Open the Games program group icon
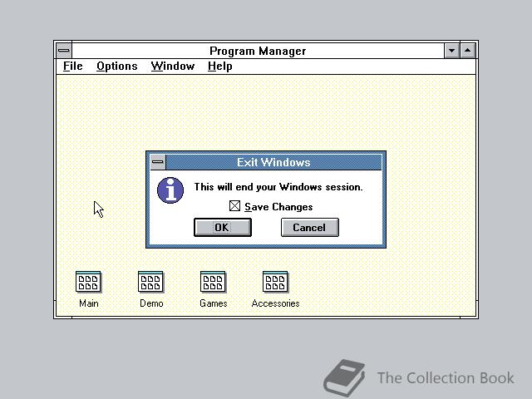Viewport: 532px width, 399px height. 213,282
